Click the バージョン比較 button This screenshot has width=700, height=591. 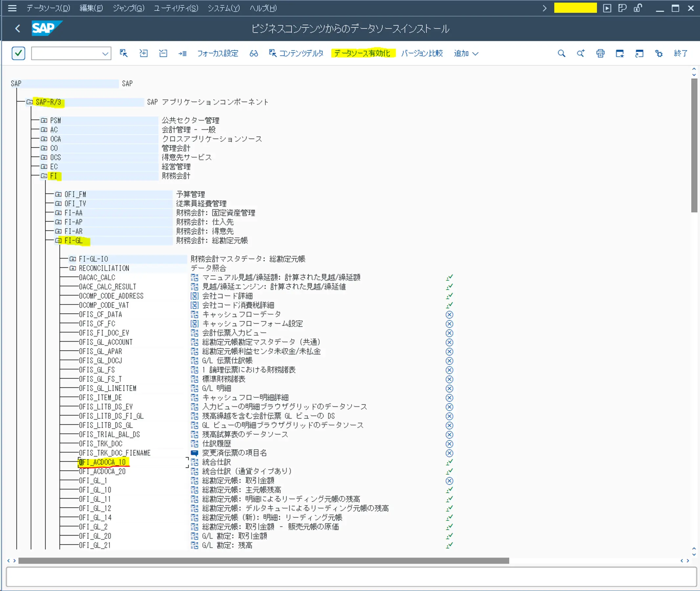[422, 53]
